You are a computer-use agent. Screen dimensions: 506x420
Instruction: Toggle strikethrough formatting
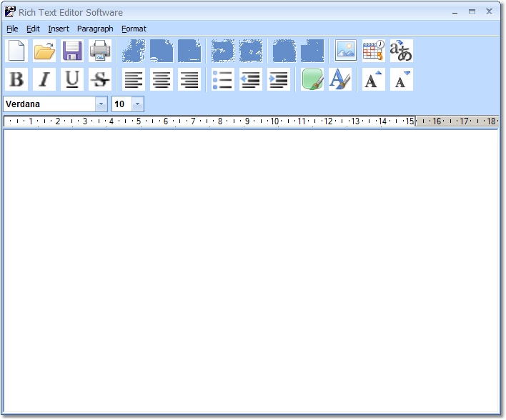pos(100,79)
